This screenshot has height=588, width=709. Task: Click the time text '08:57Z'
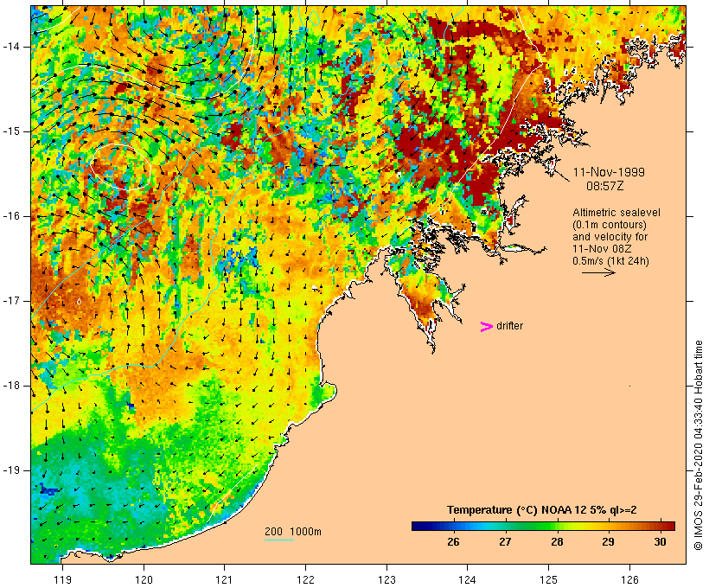click(605, 186)
